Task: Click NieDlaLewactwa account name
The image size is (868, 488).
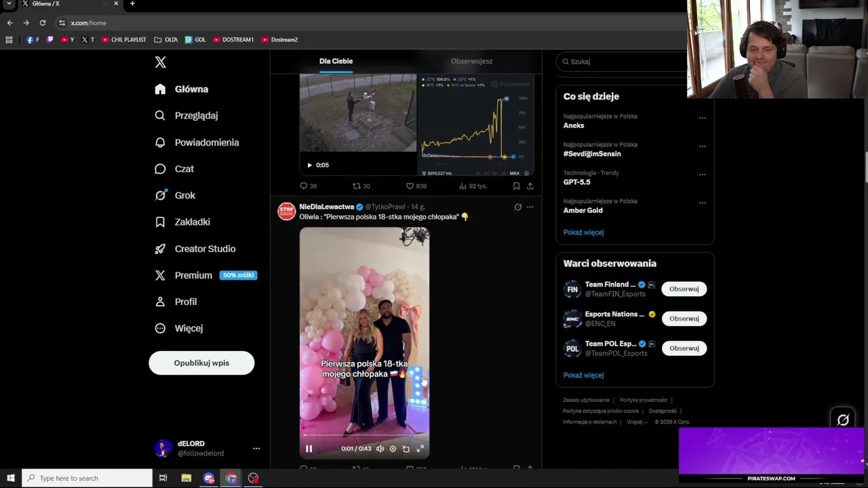Action: [326, 207]
